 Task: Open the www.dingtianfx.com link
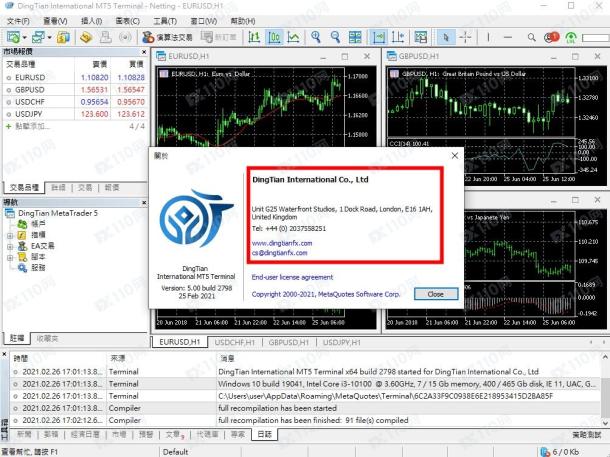(282, 243)
